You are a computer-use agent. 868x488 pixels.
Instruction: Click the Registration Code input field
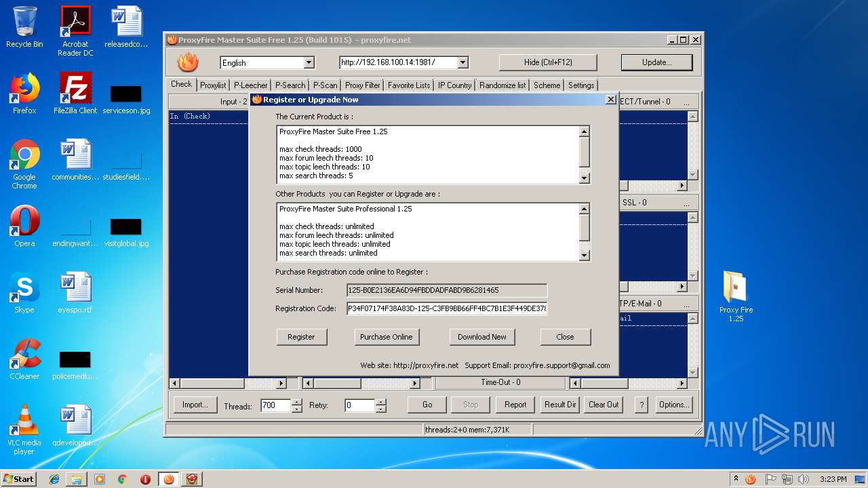click(447, 308)
